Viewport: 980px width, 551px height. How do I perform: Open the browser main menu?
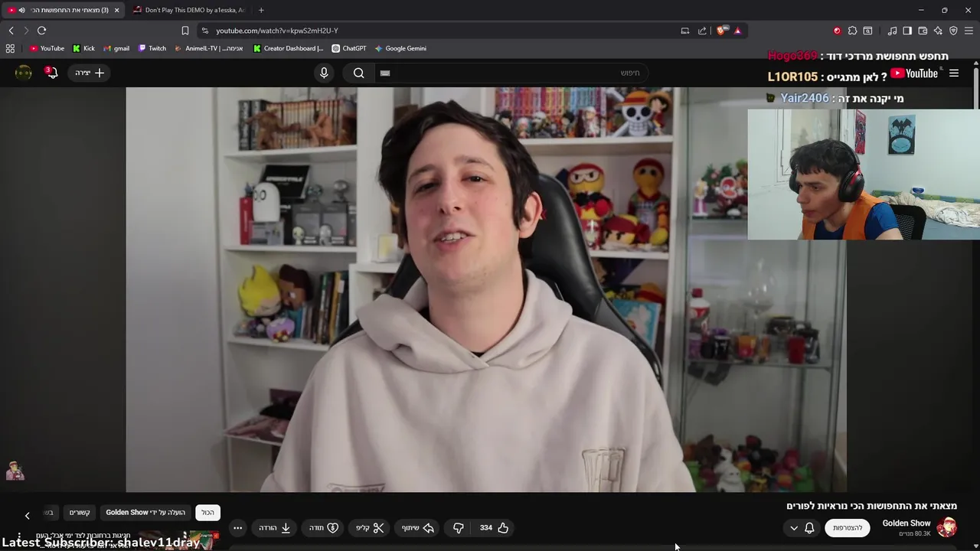click(969, 31)
